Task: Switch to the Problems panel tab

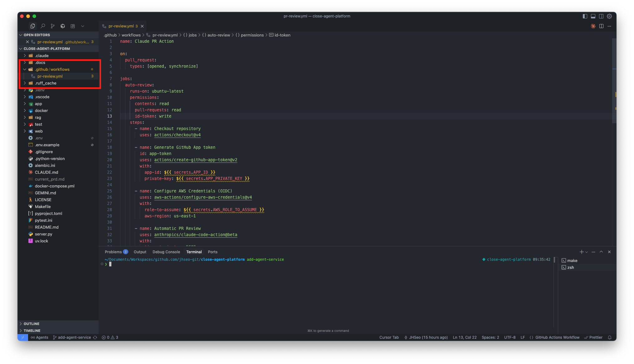Action: [113, 252]
